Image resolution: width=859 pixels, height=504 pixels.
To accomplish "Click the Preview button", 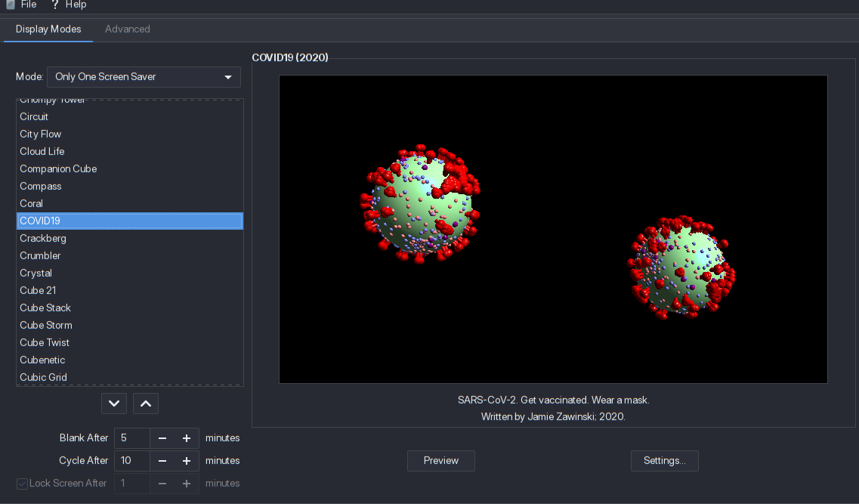I will [441, 461].
